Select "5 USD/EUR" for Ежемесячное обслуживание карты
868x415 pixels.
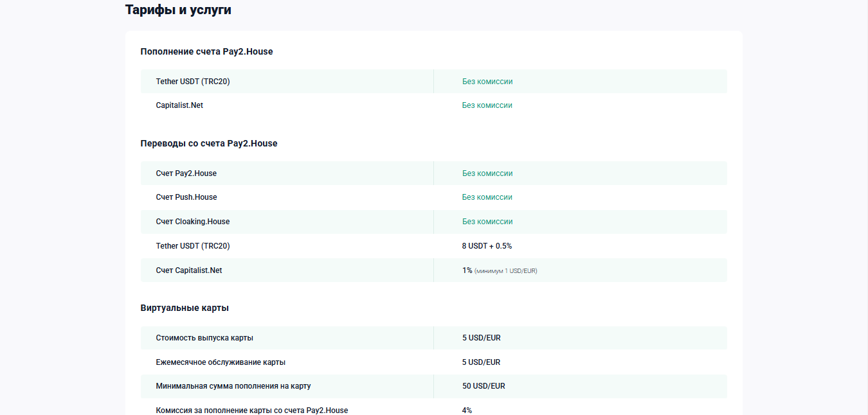click(x=481, y=362)
